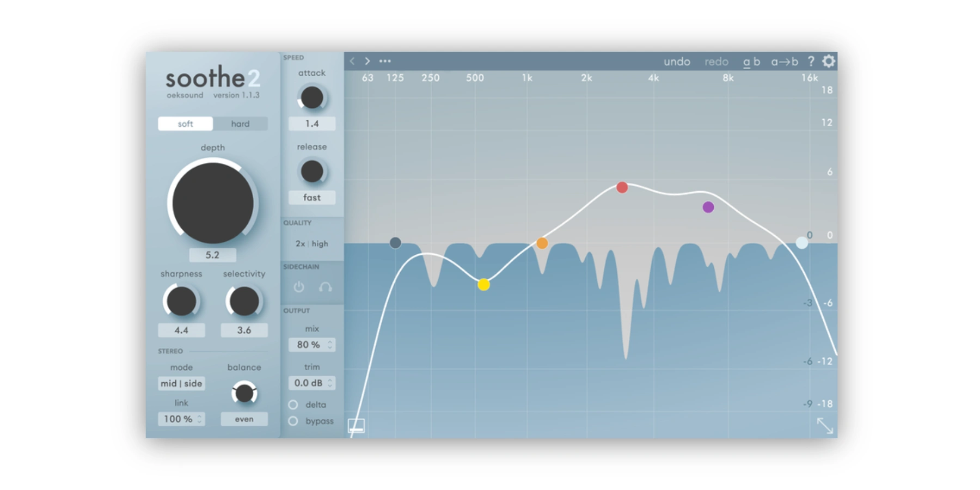Select the soft mode
The image size is (980, 490).
(185, 124)
